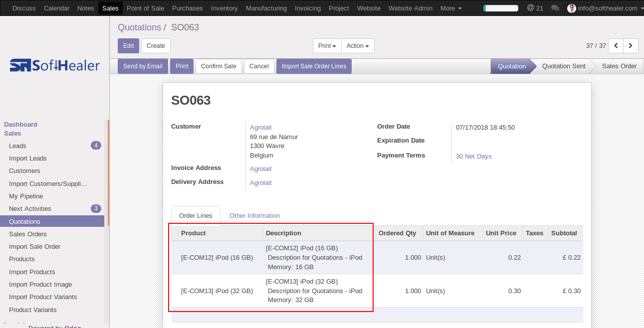The height and width of the screenshot is (328, 644).
Task: Click the SoftHealer logo
Action: 55,65
